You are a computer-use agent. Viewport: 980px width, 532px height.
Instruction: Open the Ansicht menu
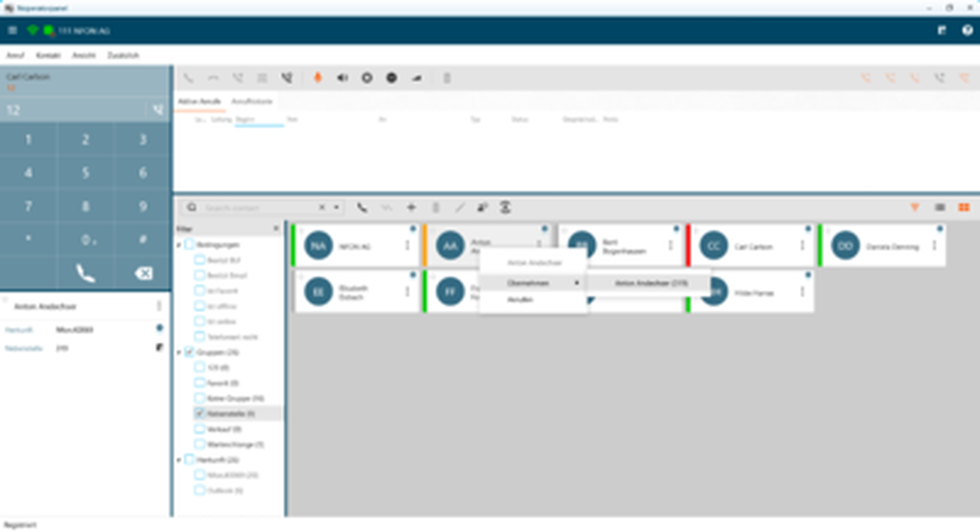pyautogui.click(x=84, y=55)
